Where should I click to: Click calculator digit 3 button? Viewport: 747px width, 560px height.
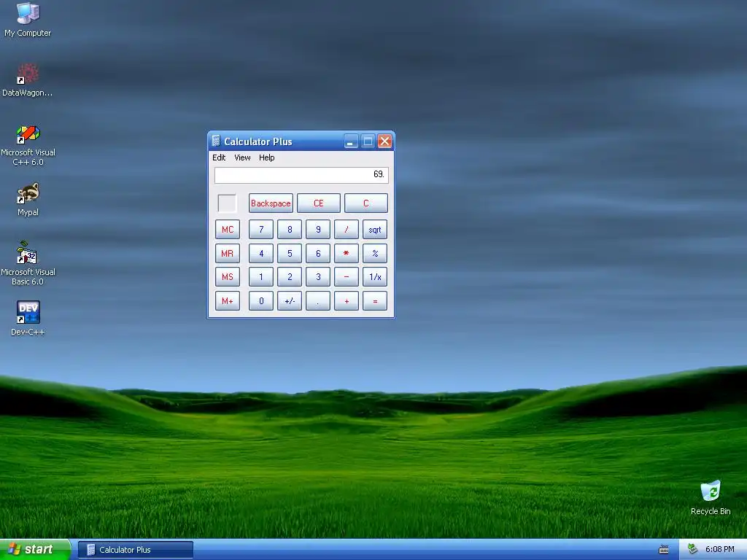[318, 276]
